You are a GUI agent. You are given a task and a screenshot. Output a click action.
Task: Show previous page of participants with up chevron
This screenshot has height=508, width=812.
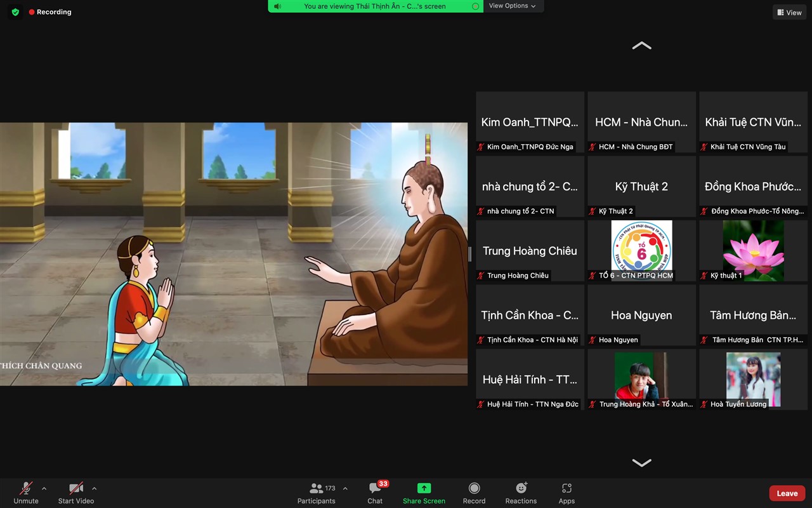(642, 46)
